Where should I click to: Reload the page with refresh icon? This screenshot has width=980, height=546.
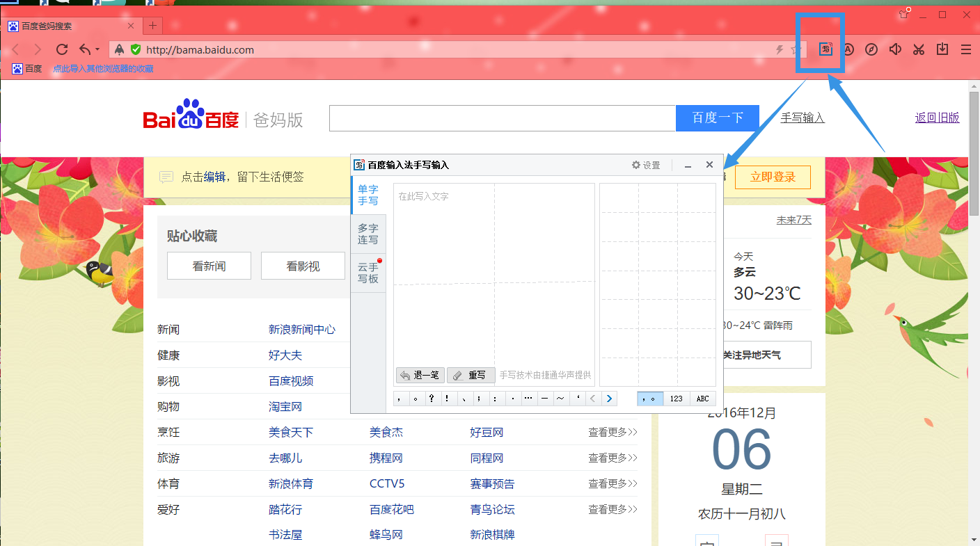click(61, 49)
